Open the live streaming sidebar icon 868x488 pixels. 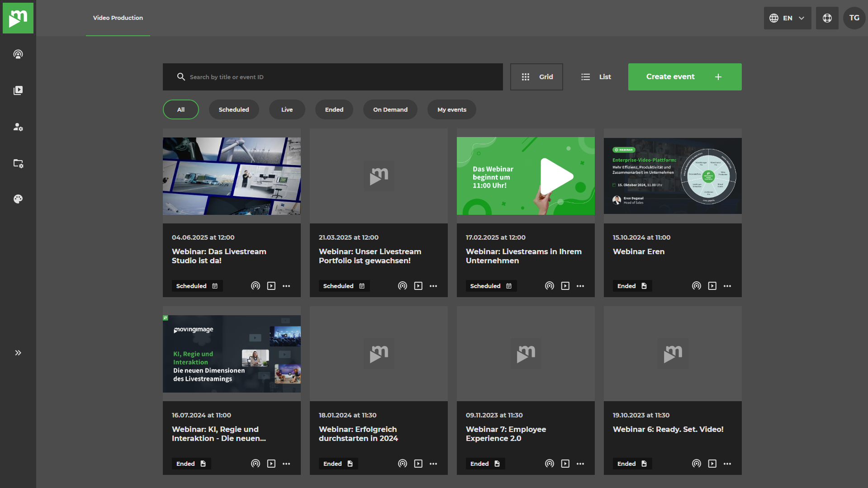tap(18, 54)
